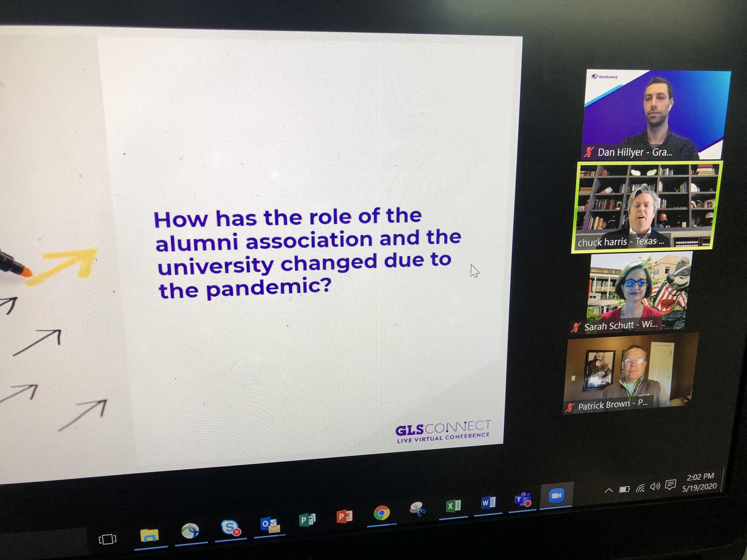Open Excel from the taskbar
The height and width of the screenshot is (560, 747).
coord(453,506)
